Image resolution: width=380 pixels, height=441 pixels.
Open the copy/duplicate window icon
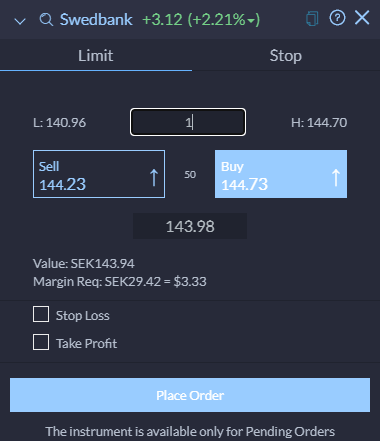pyautogui.click(x=312, y=19)
